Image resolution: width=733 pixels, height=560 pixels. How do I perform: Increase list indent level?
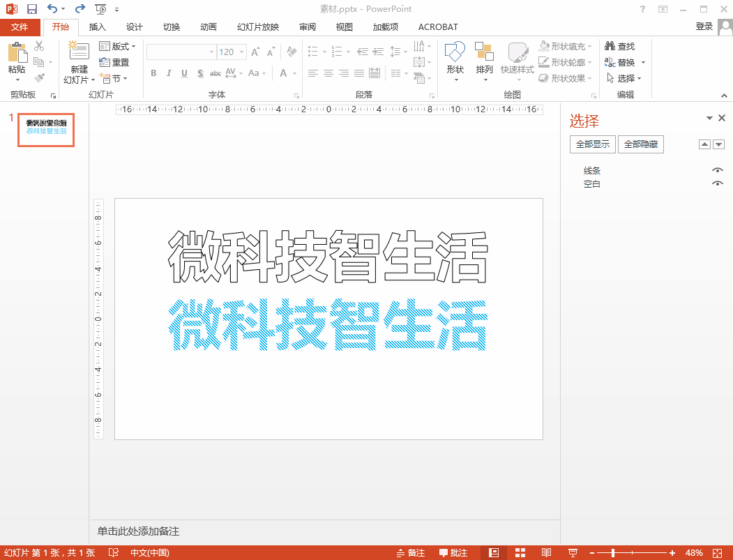pyautogui.click(x=378, y=52)
